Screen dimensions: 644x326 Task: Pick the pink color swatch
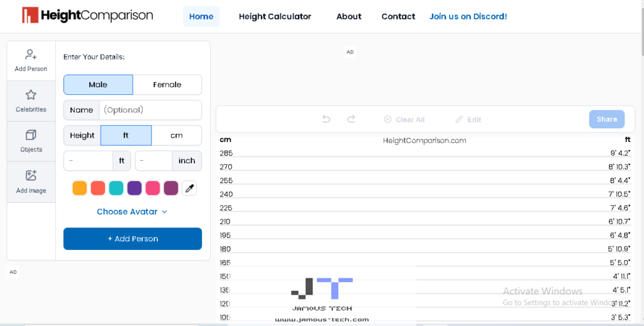click(153, 188)
